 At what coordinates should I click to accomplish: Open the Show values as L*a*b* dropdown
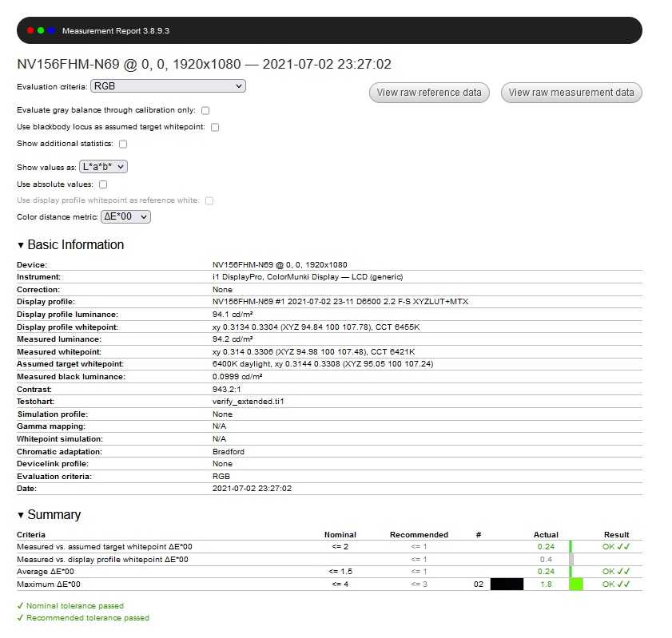[x=104, y=167]
